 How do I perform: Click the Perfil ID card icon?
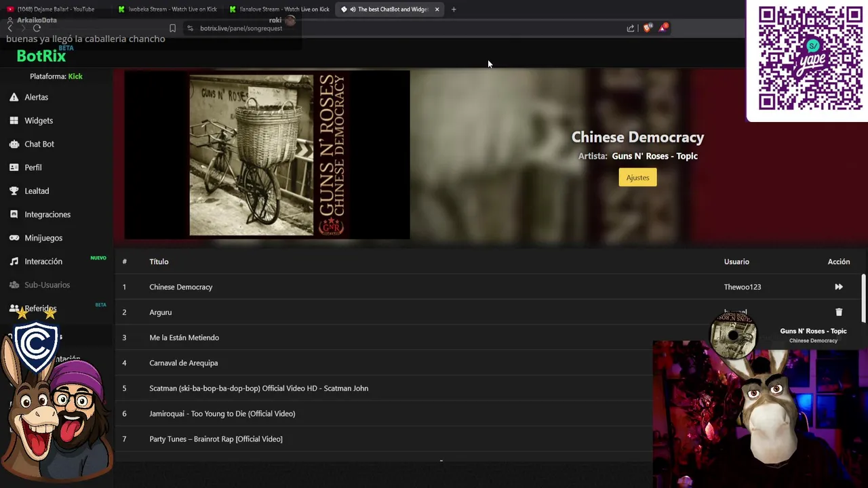pos(14,167)
